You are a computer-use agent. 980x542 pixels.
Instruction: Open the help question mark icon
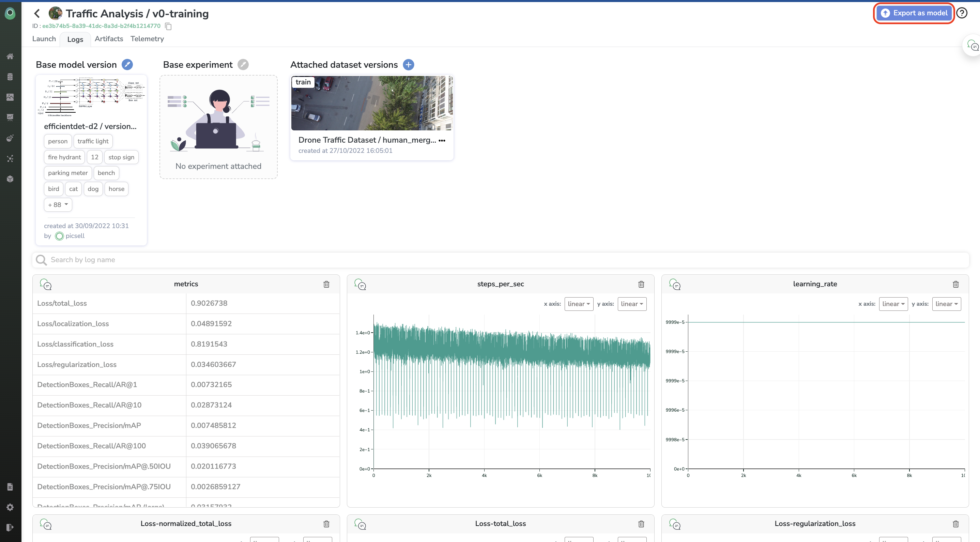point(962,13)
